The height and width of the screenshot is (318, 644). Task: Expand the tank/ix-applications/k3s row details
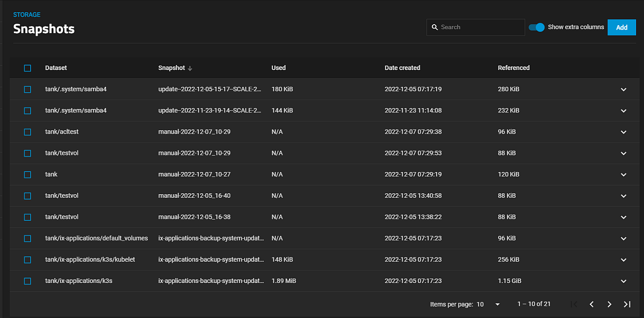click(x=623, y=281)
